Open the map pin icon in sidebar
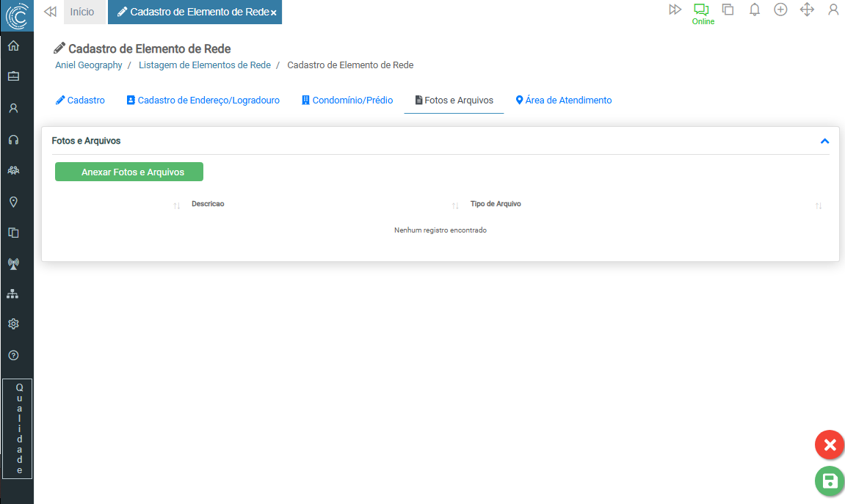The width and height of the screenshot is (845, 504). tap(13, 202)
